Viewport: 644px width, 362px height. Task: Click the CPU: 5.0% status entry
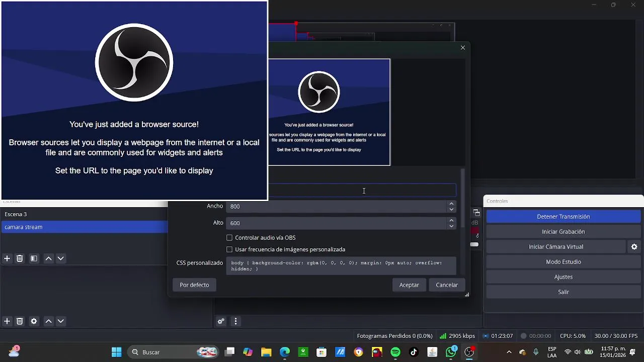tap(573, 336)
